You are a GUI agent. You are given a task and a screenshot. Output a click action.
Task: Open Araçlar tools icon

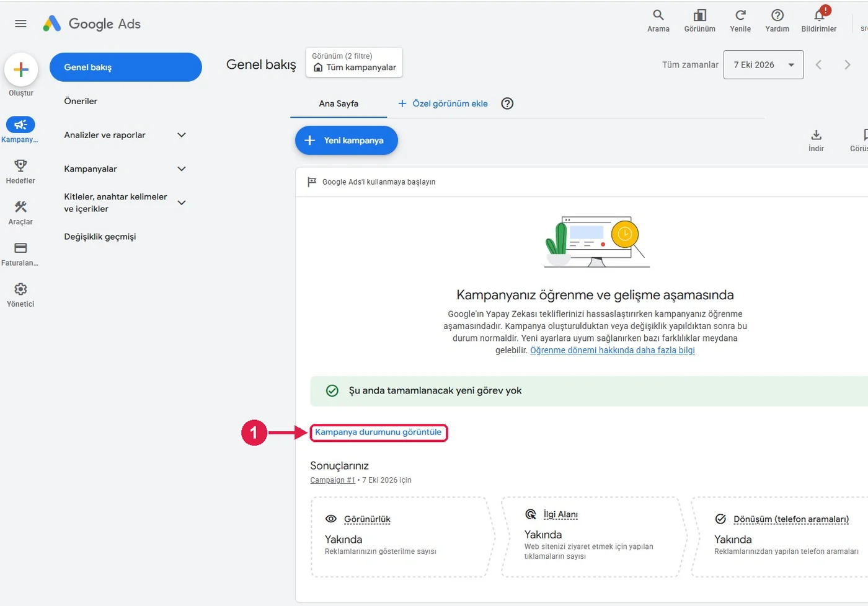[x=20, y=206]
